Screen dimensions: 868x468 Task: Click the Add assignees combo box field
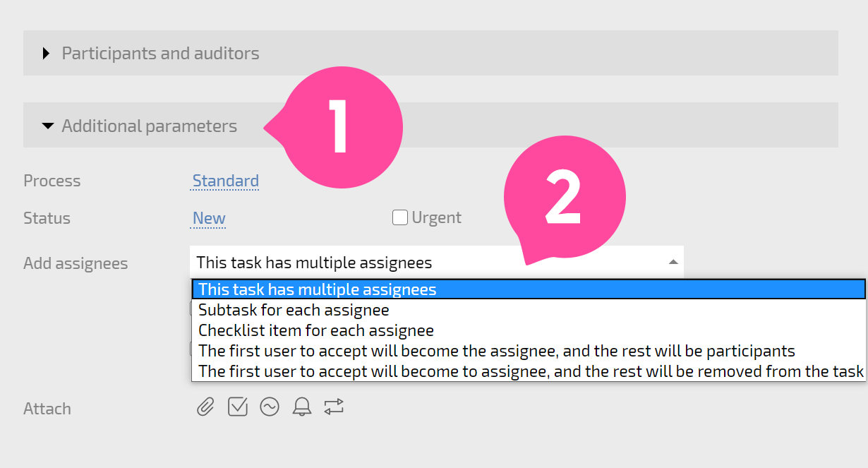point(437,263)
